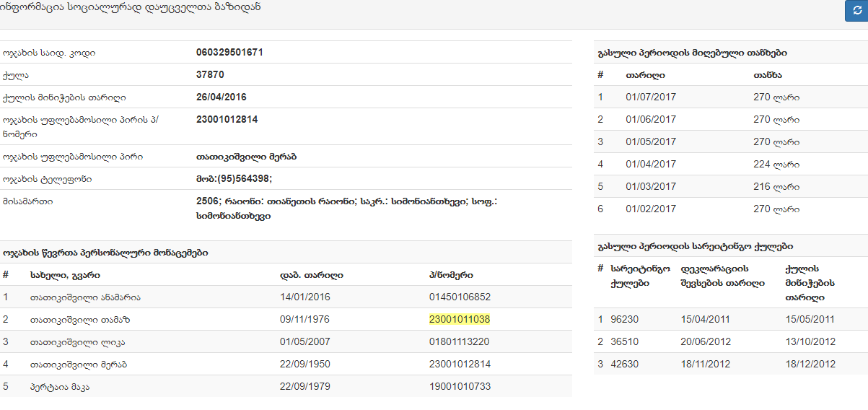Click the yellow highlighted number 23001011038
This screenshot has width=868, height=410.
pyautogui.click(x=460, y=319)
